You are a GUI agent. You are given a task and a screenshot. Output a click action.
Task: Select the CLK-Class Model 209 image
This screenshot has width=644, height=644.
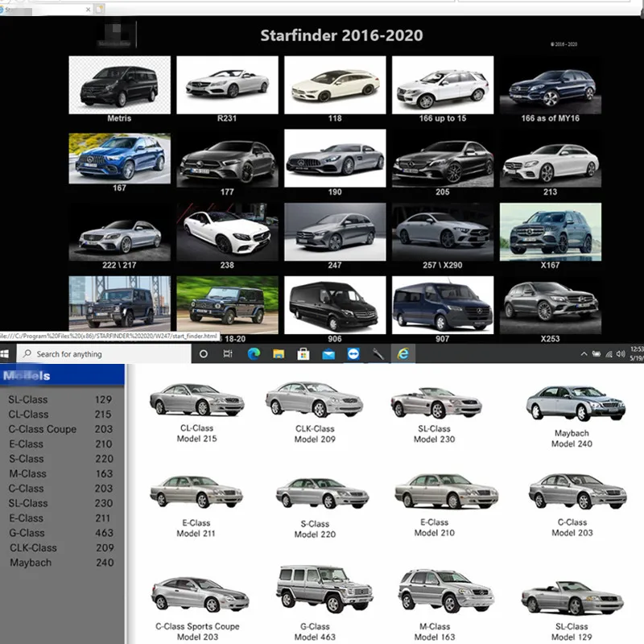click(314, 398)
